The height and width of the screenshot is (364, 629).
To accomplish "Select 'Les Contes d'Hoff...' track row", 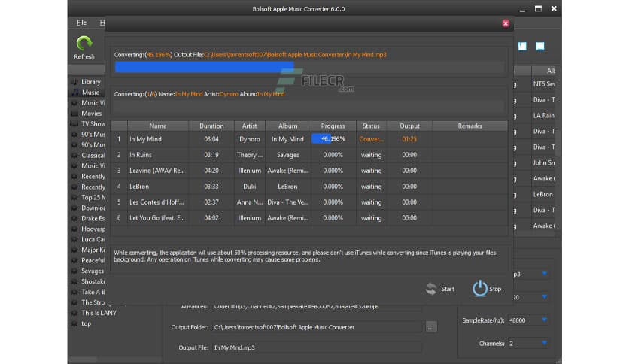I will [309, 202].
